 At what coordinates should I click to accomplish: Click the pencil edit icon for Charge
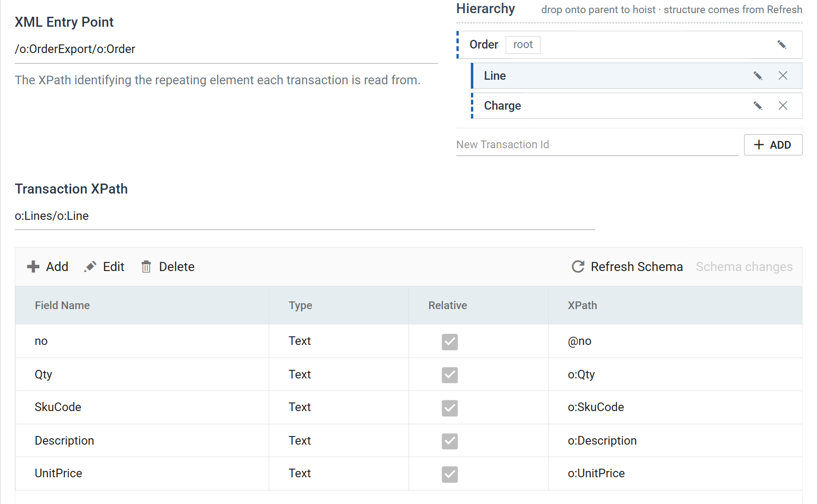758,106
